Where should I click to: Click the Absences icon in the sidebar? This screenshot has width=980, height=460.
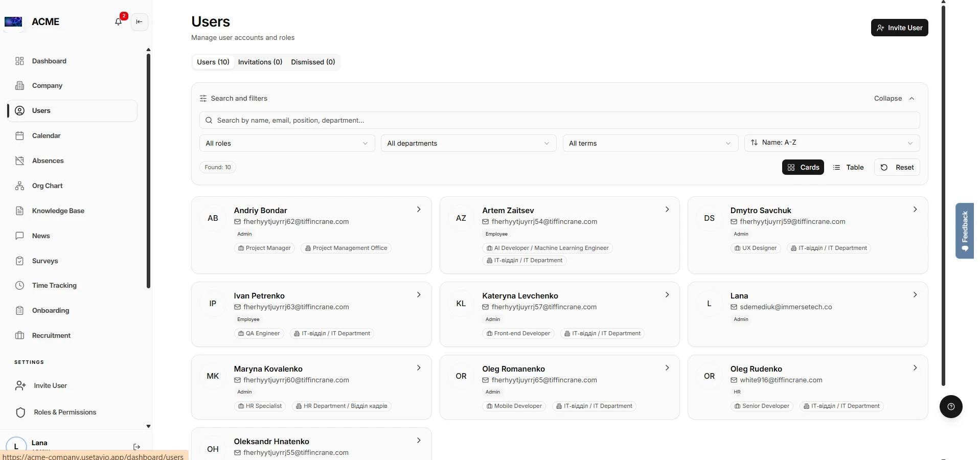(19, 160)
